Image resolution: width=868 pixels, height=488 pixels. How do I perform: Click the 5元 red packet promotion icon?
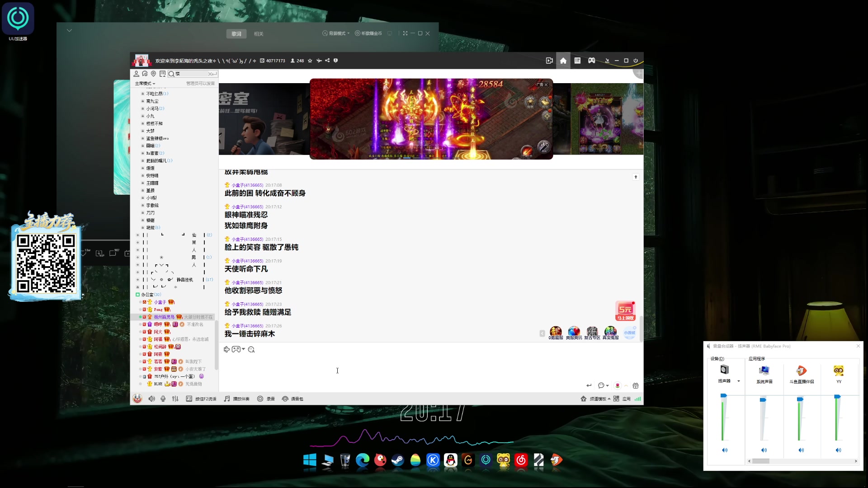[625, 311]
